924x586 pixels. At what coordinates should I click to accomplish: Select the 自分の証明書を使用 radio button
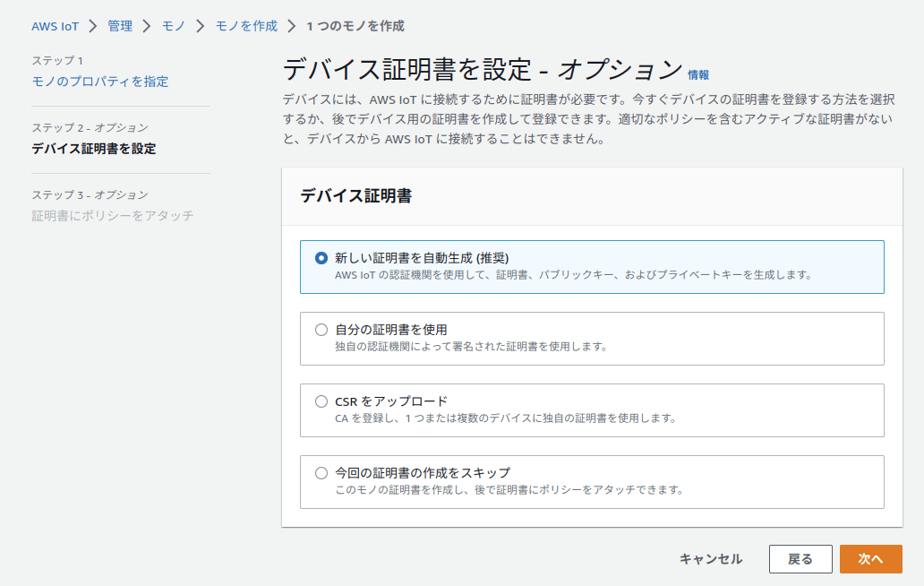(321, 330)
